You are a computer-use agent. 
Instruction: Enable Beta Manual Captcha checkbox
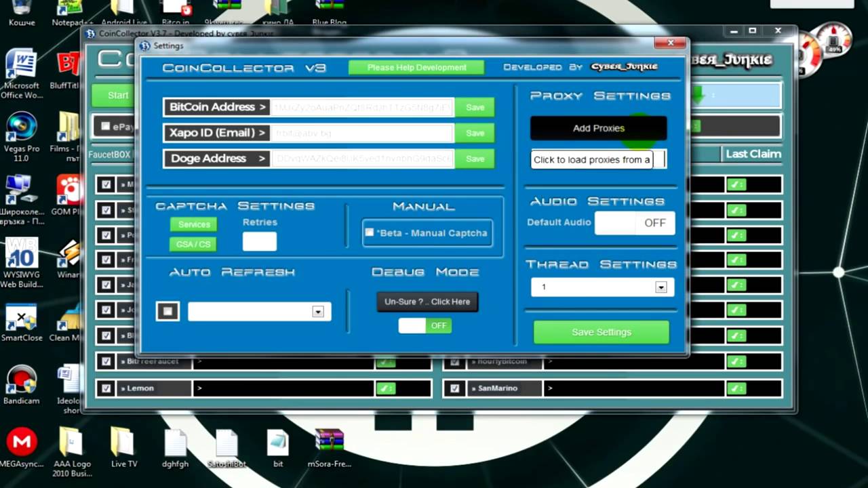[x=370, y=232]
